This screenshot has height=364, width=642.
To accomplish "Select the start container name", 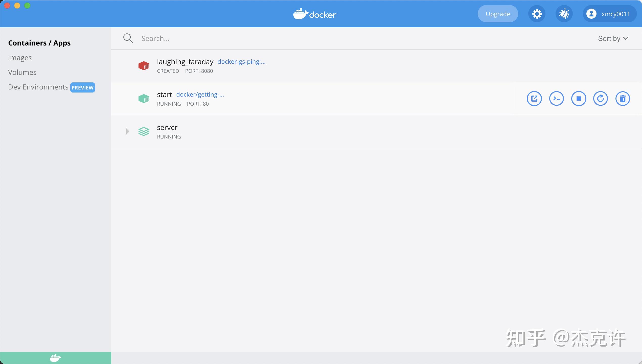I will pos(164,95).
